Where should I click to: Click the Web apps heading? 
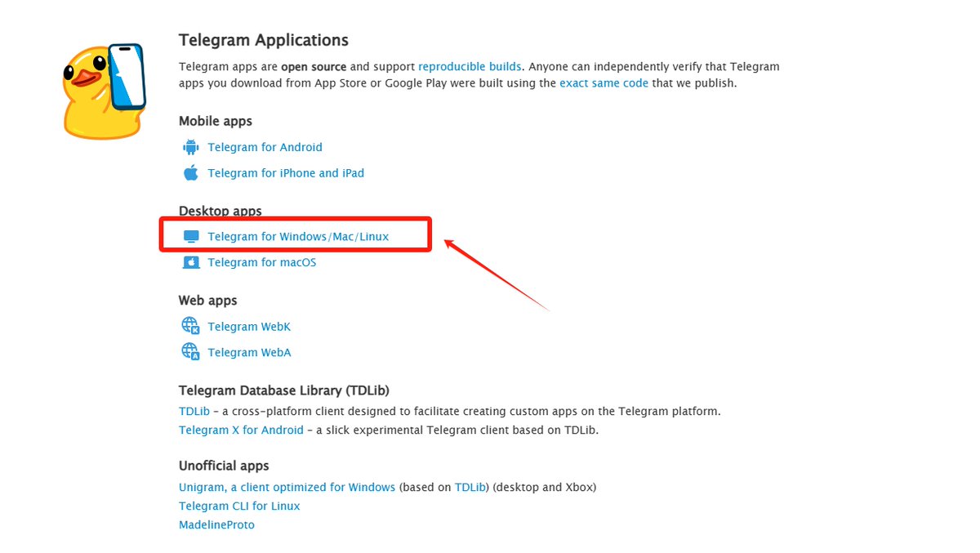click(x=207, y=301)
